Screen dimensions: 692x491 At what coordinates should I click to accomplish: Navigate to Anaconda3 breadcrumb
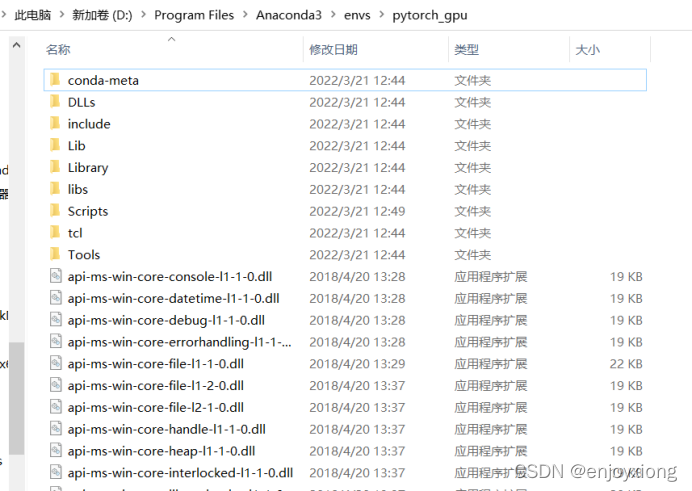289,15
